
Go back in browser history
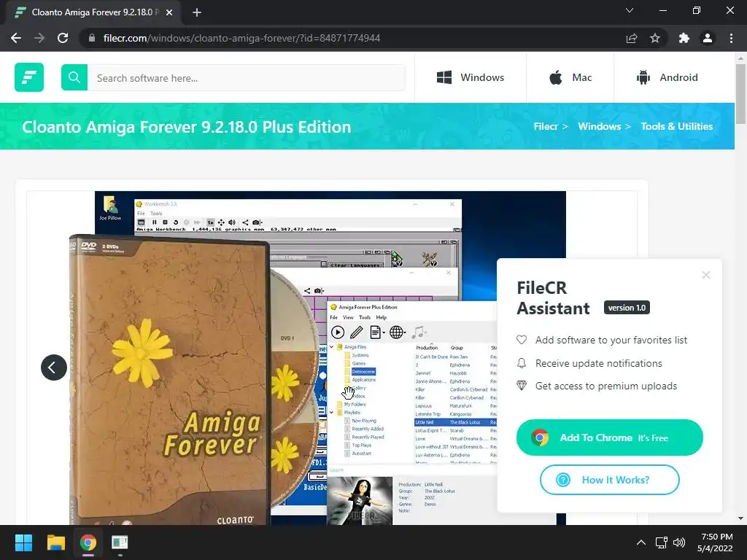point(16,38)
